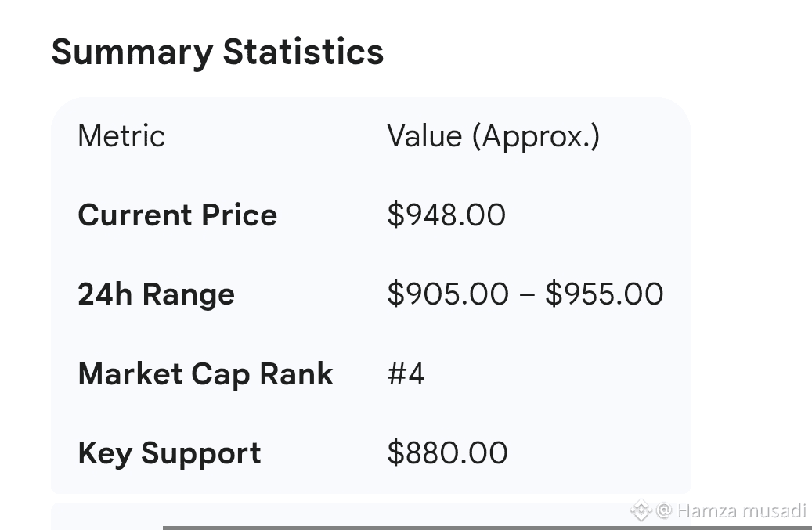The image size is (812, 530).
Task: Click the dash between the range values
Action: coord(526,295)
